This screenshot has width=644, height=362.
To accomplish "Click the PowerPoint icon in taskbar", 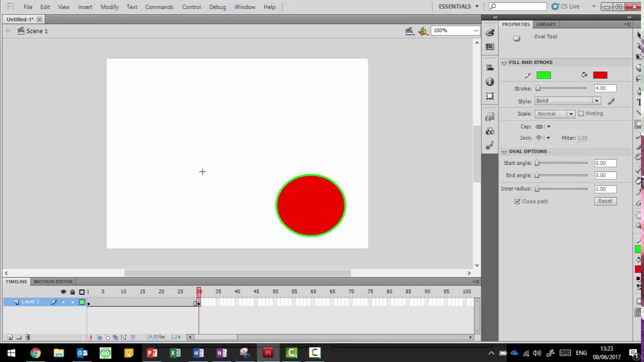I will [151, 353].
